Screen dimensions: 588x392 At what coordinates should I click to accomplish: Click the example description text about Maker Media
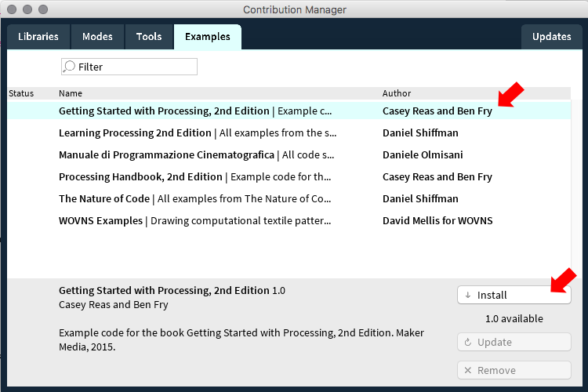tap(241, 339)
